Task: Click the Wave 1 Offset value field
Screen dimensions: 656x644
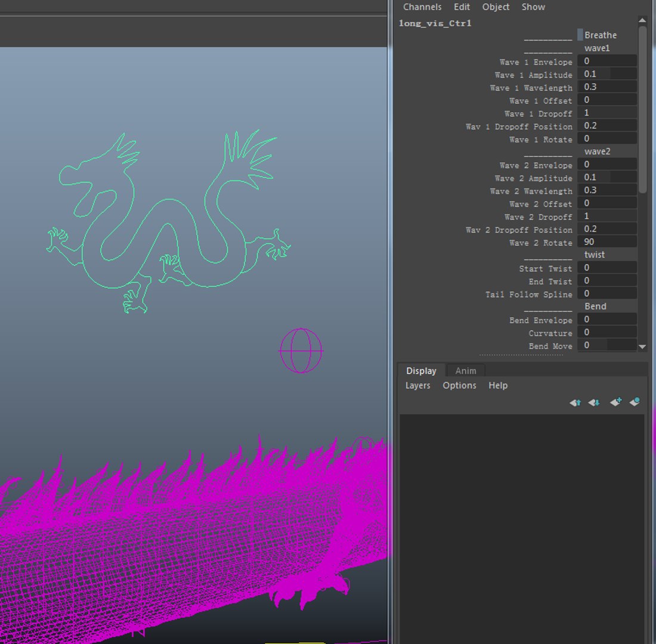Action: pos(607,100)
